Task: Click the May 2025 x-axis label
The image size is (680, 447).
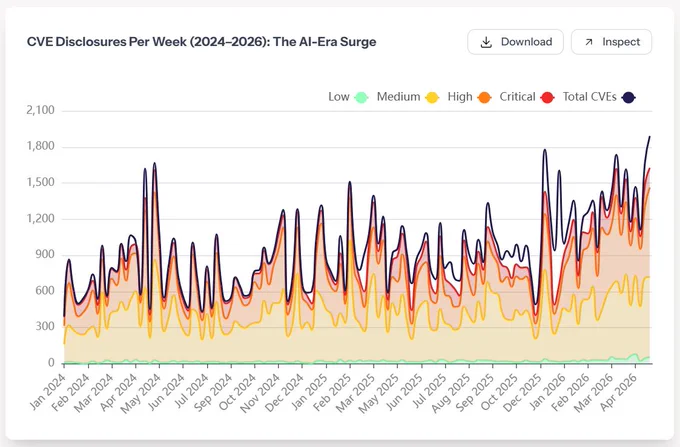Action: click(379, 392)
